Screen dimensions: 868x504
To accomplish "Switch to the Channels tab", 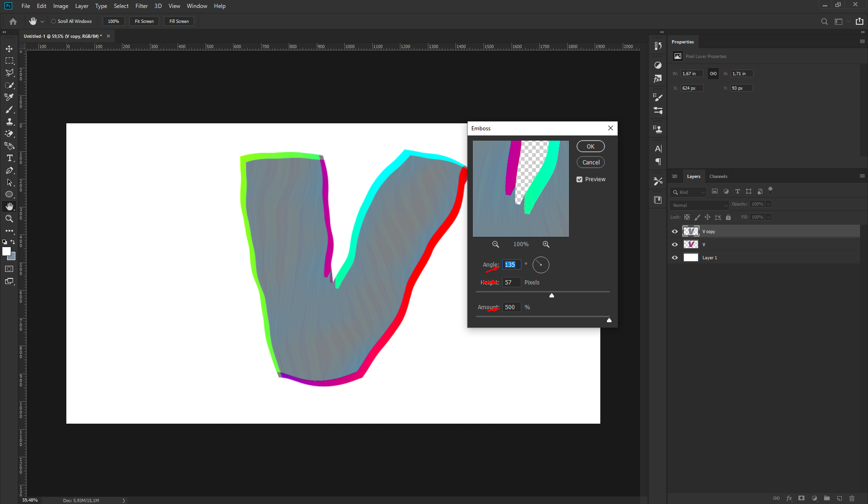I will [719, 177].
